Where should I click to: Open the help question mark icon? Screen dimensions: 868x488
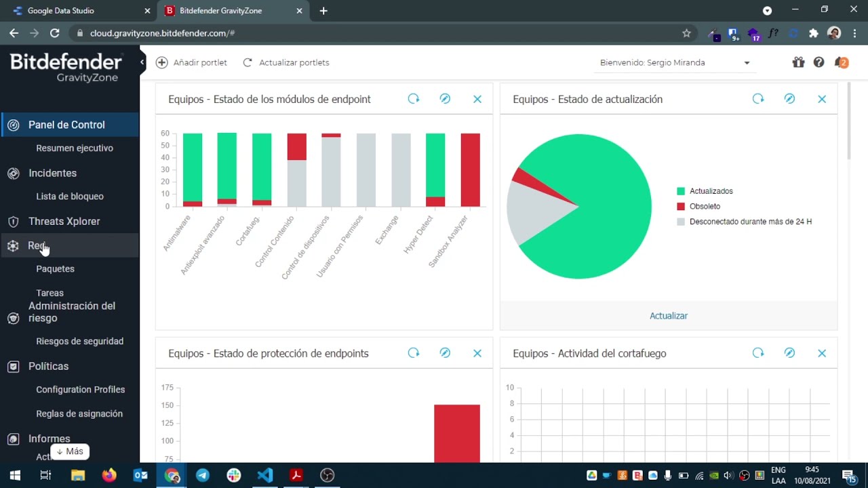point(819,62)
